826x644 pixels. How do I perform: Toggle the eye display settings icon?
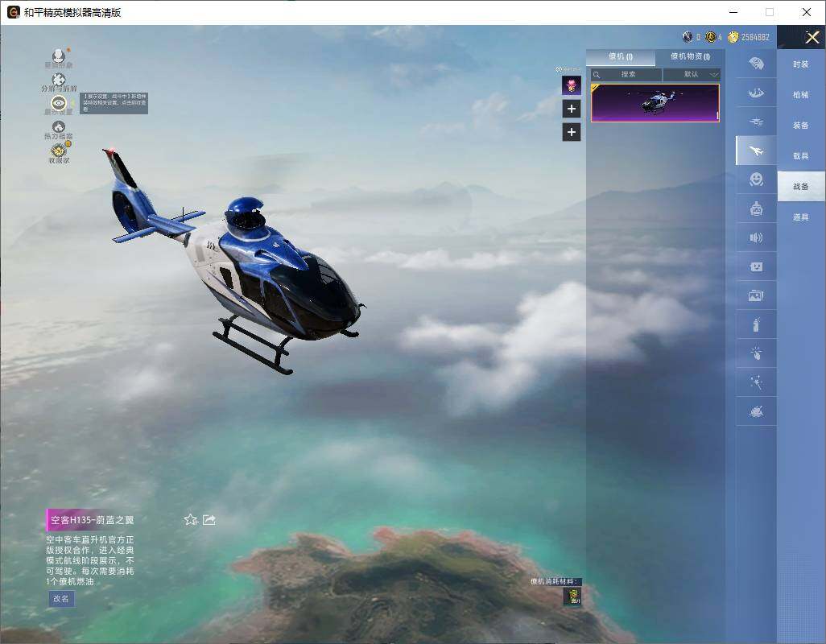tap(59, 103)
